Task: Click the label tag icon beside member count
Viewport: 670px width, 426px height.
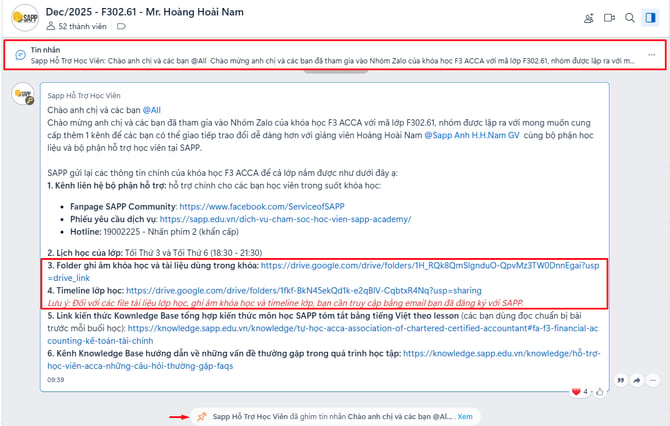Action: click(x=121, y=26)
